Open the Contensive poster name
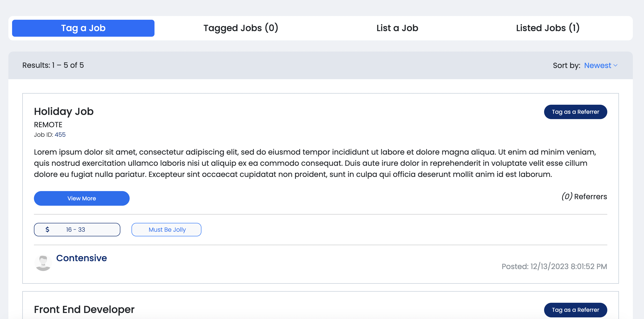Screen dimensions: 644x319 coord(82,258)
